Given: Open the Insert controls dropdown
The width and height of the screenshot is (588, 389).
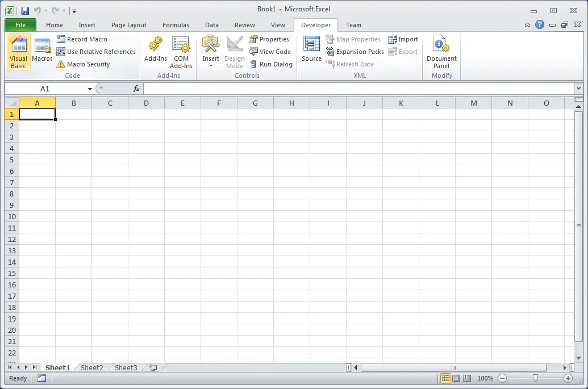Looking at the screenshot, I should [x=211, y=52].
